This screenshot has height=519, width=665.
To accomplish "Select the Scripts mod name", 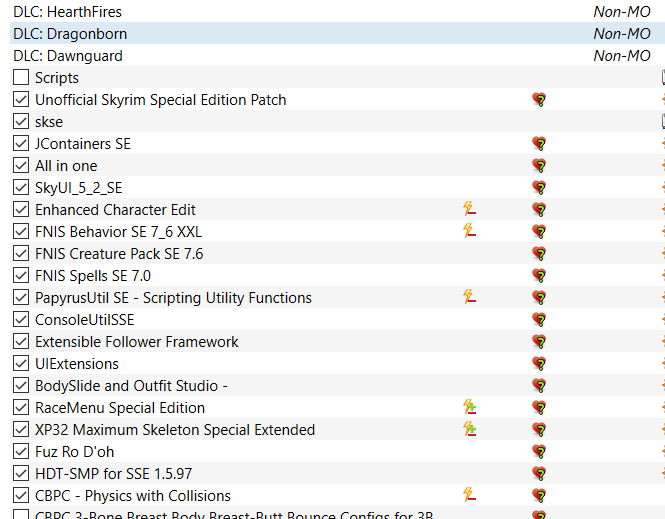I will (57, 78).
